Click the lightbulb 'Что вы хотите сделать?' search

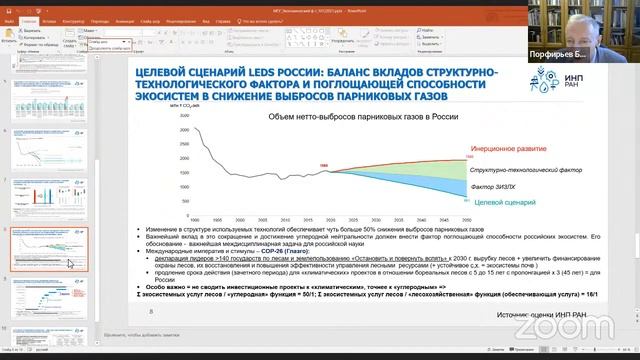pos(260,21)
